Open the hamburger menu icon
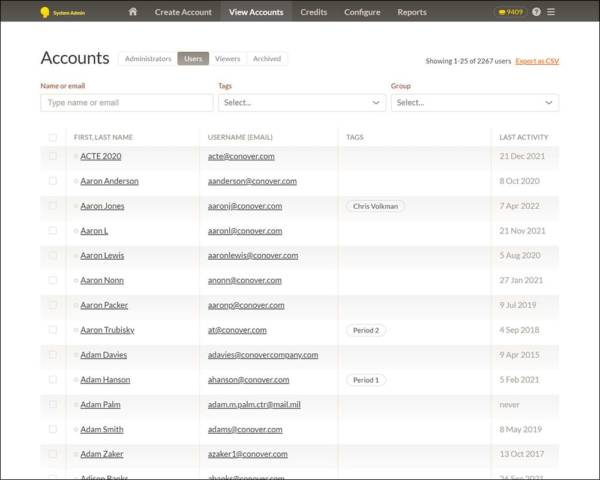The height and width of the screenshot is (480, 600). point(551,12)
